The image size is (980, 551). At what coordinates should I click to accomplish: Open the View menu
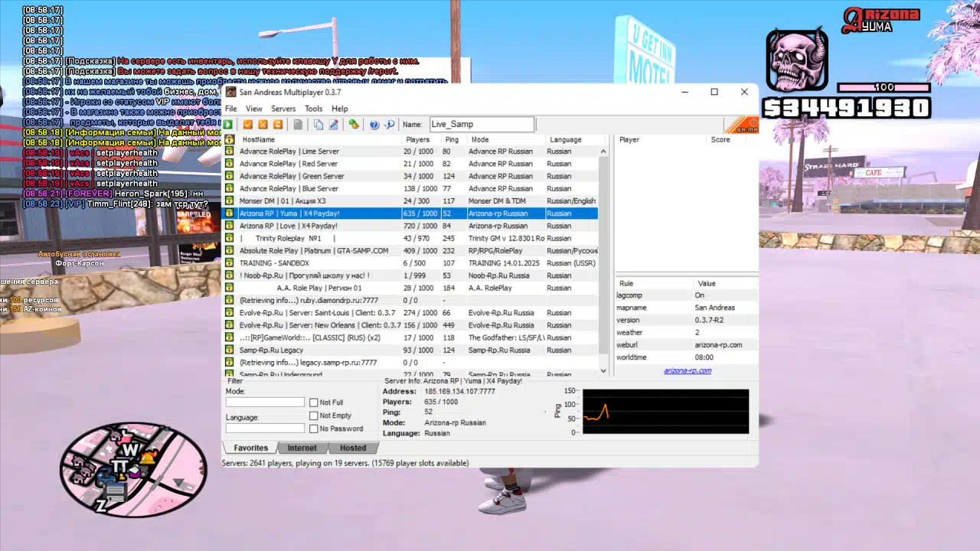253,109
